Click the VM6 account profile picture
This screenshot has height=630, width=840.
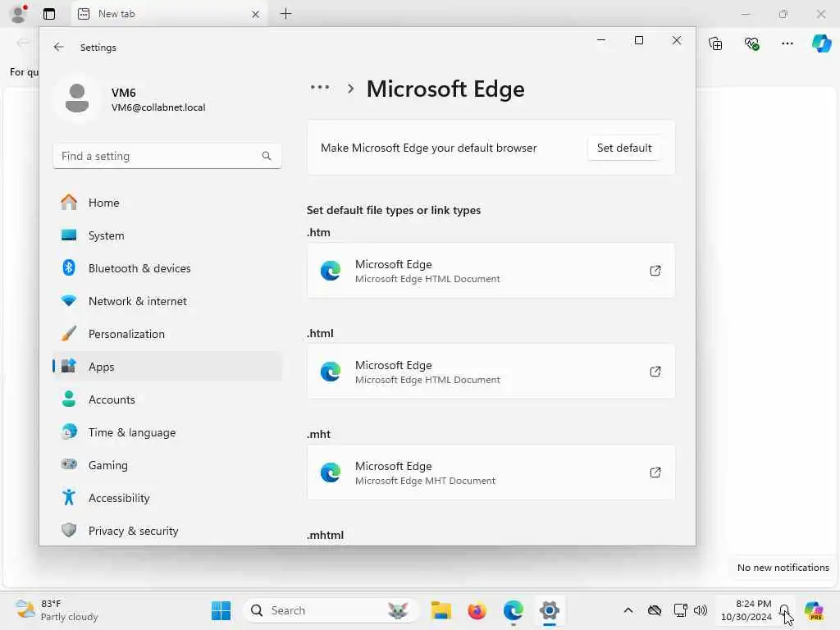(76, 98)
